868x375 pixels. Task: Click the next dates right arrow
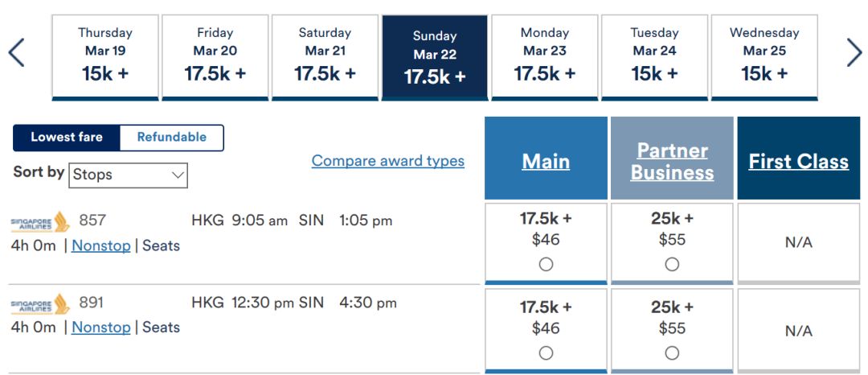tap(854, 52)
